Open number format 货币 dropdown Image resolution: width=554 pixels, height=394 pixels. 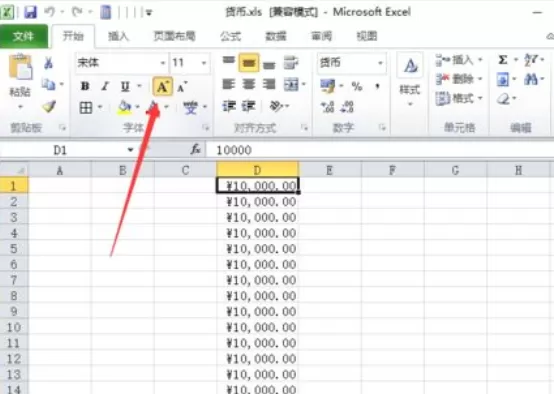pos(381,63)
